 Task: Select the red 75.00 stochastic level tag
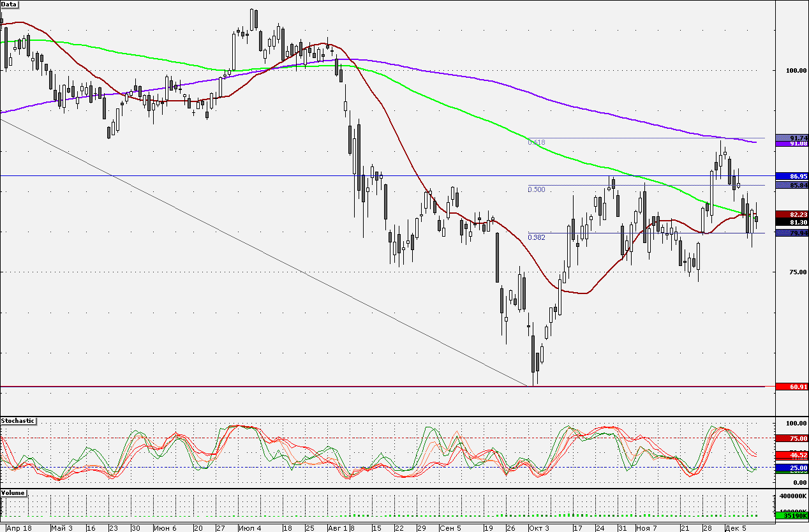point(792,438)
